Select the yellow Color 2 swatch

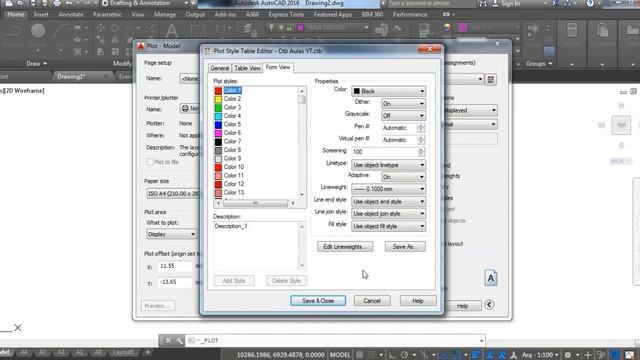click(x=218, y=99)
